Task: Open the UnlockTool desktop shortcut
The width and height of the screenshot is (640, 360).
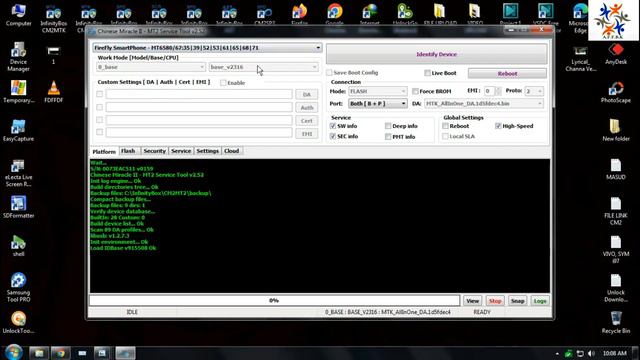Action: [x=18, y=322]
